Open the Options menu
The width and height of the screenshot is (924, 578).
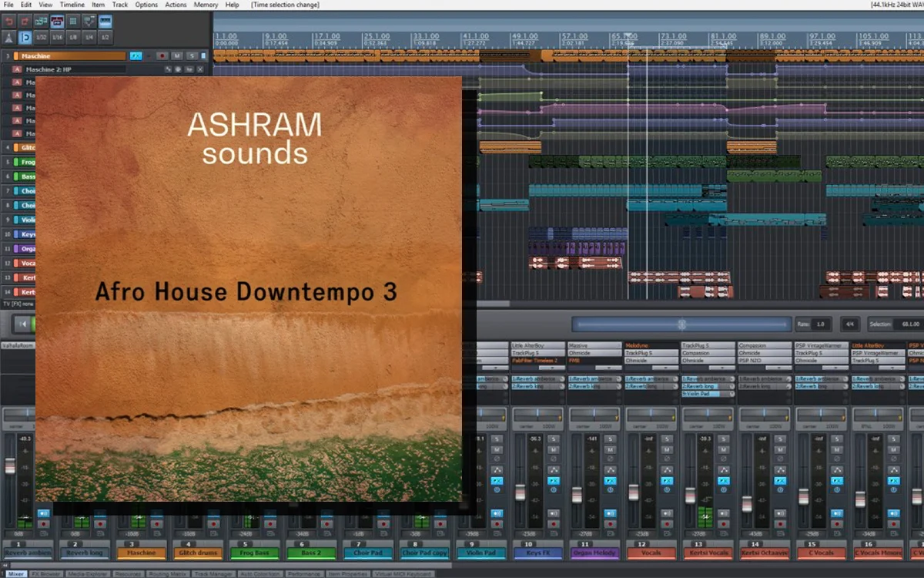coord(146,5)
